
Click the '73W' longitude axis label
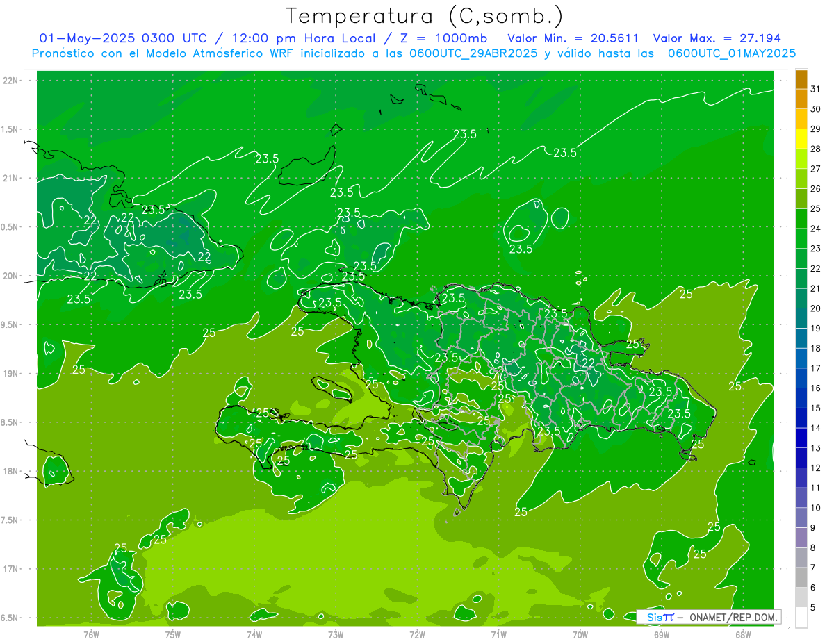pyautogui.click(x=336, y=635)
